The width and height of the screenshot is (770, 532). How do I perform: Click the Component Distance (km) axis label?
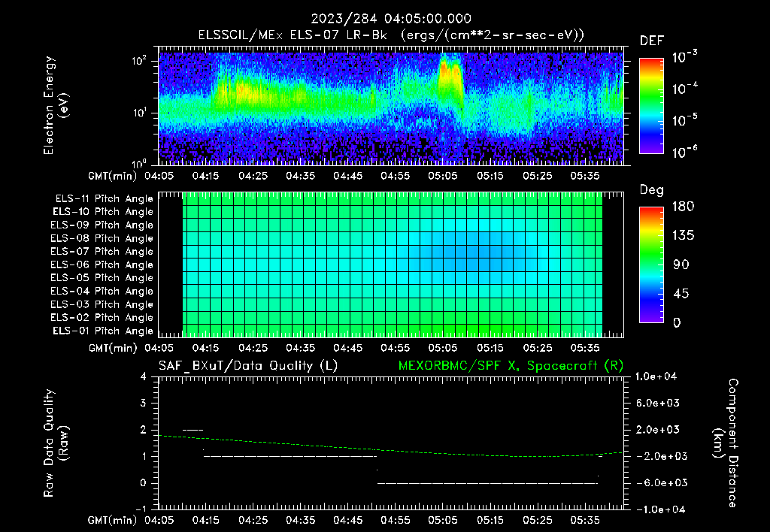(x=726, y=443)
